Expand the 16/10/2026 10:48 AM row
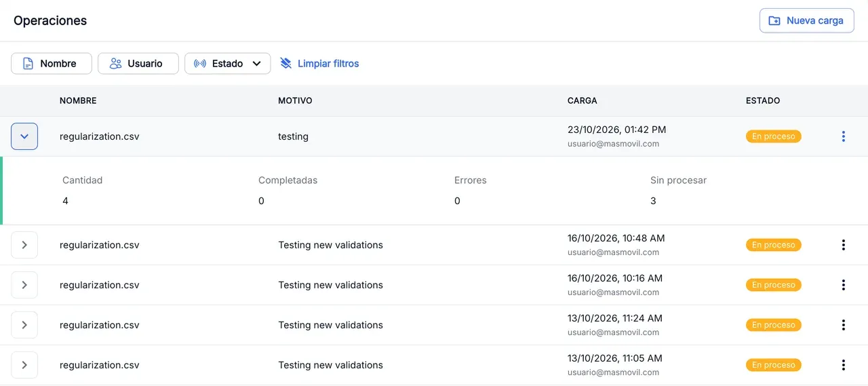This screenshot has width=868, height=386. (24, 245)
